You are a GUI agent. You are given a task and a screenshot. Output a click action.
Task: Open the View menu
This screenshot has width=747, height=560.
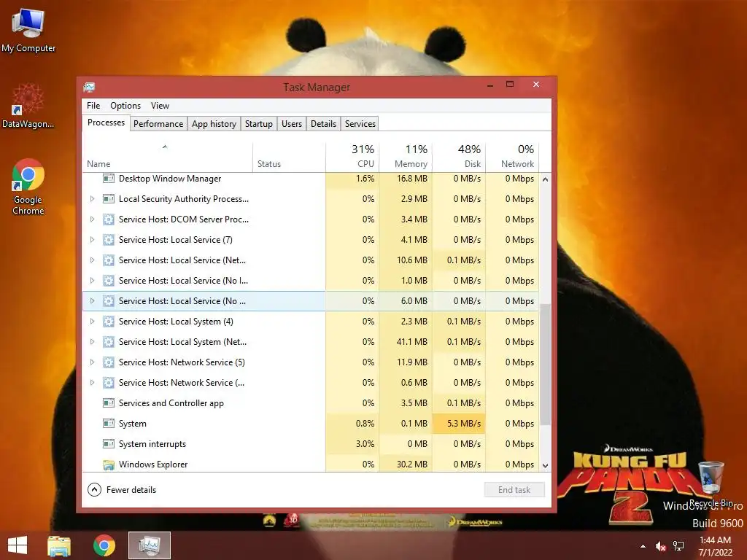(160, 106)
